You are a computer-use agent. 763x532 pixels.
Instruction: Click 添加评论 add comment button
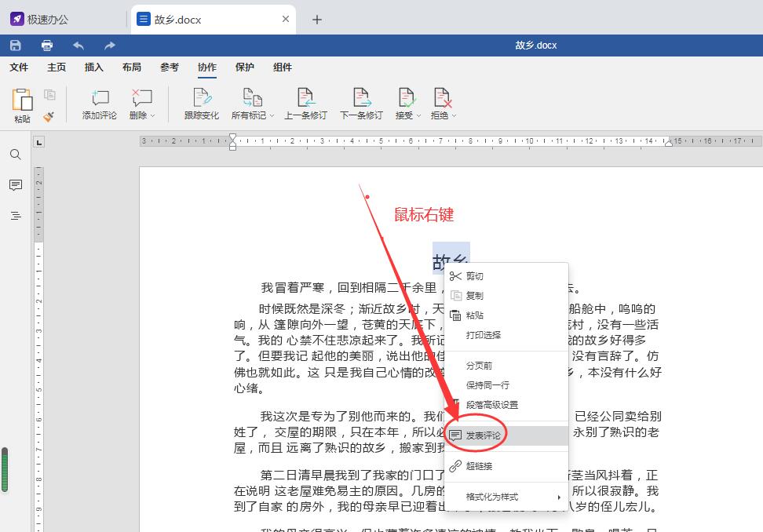99,104
